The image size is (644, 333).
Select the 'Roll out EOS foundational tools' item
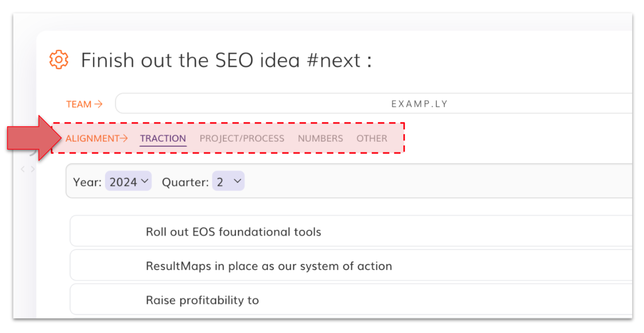tap(233, 232)
